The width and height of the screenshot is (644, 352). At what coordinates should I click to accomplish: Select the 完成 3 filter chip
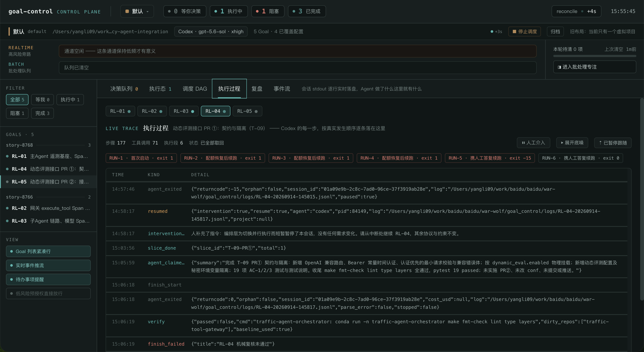pyautogui.click(x=42, y=113)
